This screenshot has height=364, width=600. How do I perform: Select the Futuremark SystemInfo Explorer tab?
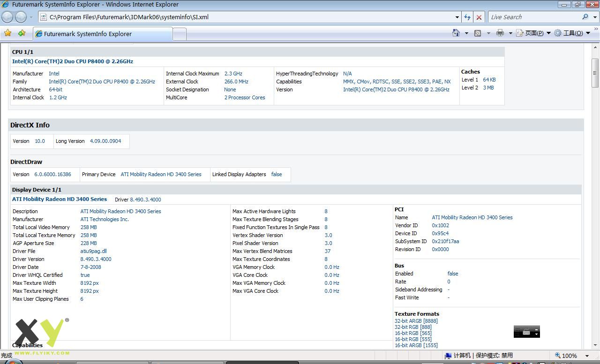(103, 34)
